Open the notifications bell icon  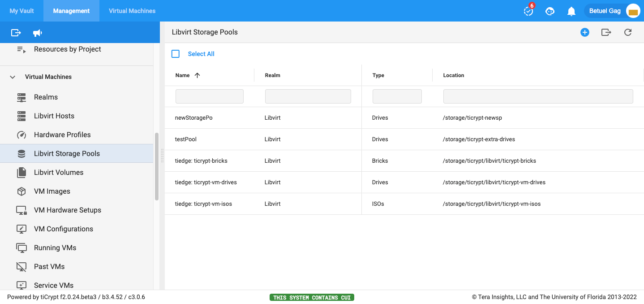(571, 11)
